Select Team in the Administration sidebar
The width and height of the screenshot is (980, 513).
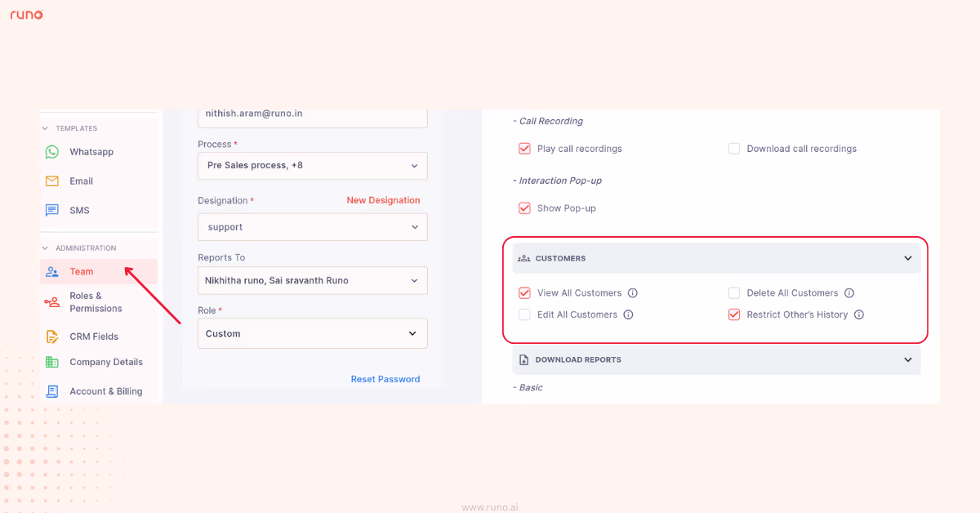pos(81,272)
